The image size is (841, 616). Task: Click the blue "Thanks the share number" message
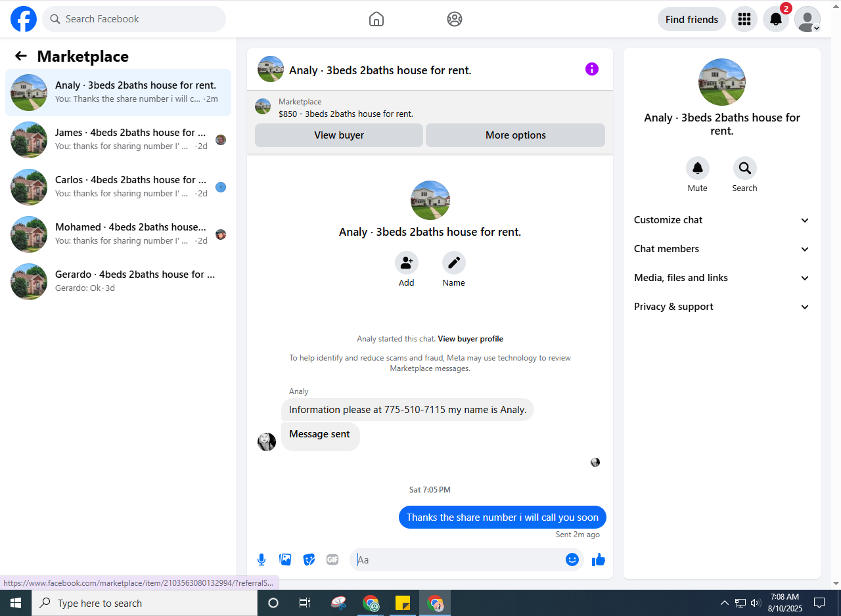[x=503, y=517]
